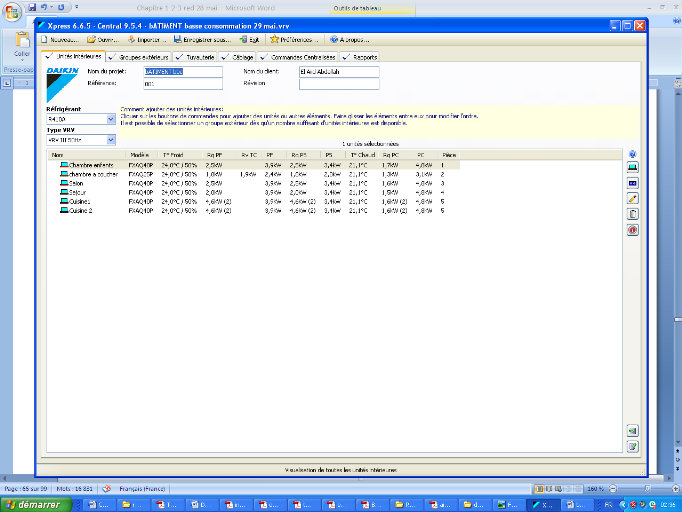Click the pencil edit icon in sidebar
The height and width of the screenshot is (512, 682).
[632, 199]
